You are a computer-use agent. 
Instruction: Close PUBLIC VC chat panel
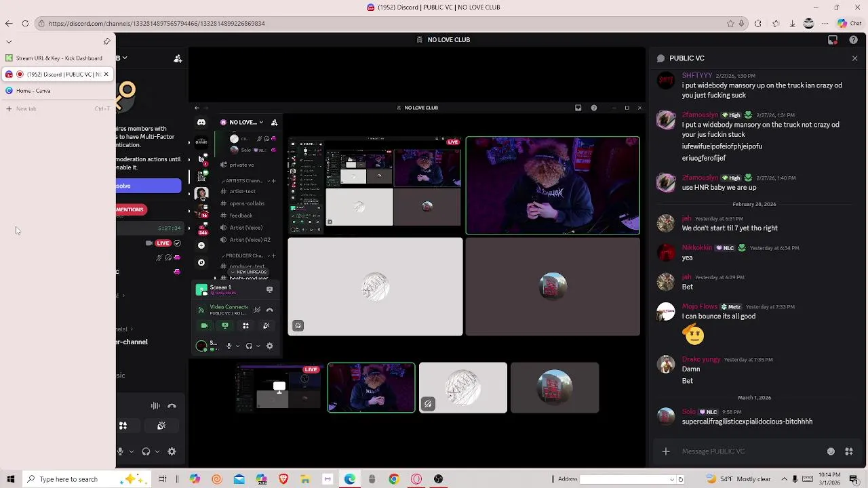point(854,58)
